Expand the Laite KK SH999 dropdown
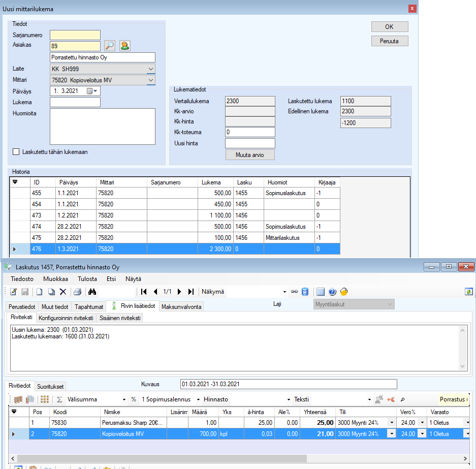This screenshot has height=469, width=476. (x=150, y=69)
